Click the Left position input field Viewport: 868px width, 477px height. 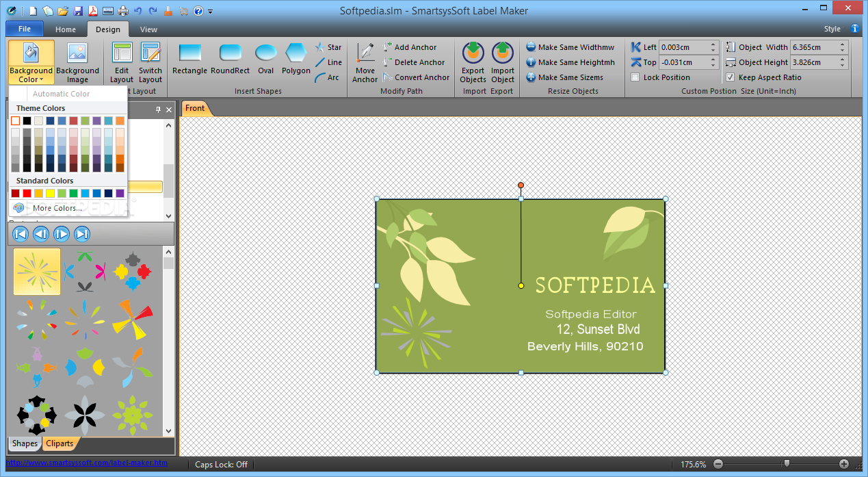[x=684, y=47]
